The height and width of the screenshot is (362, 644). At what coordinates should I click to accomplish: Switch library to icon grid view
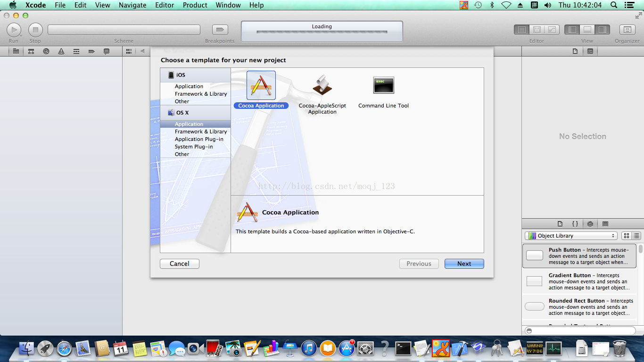click(627, 236)
